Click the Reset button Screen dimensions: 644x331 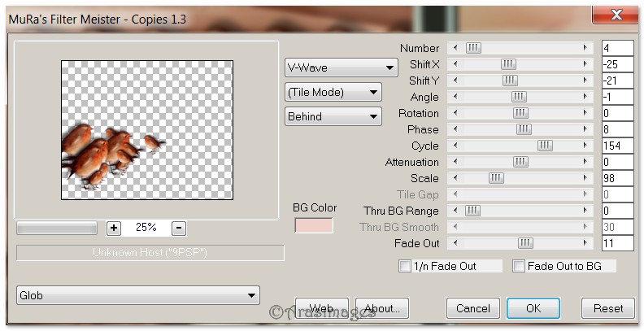click(x=607, y=308)
